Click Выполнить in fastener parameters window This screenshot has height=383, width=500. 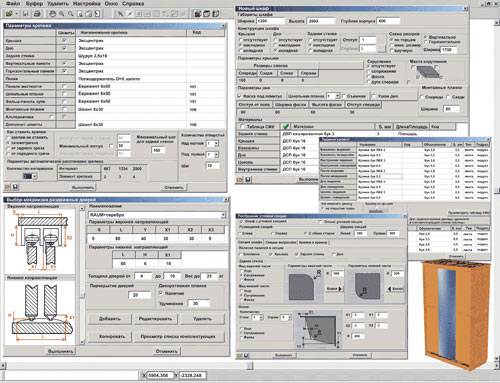[x=83, y=187]
